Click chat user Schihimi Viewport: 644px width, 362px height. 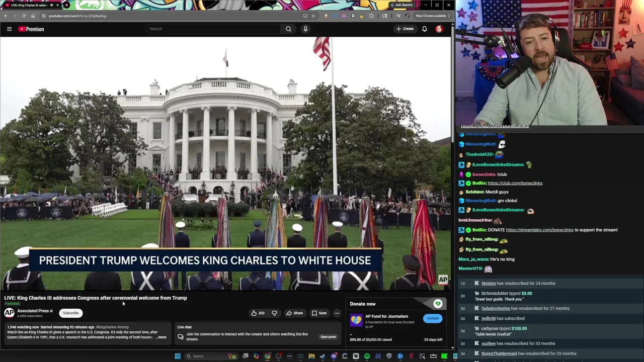[474, 192]
